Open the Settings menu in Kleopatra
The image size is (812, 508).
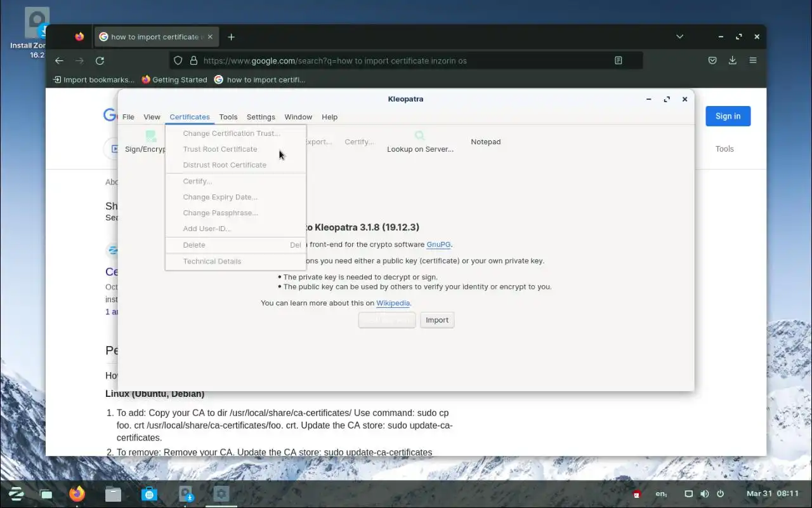tap(261, 117)
